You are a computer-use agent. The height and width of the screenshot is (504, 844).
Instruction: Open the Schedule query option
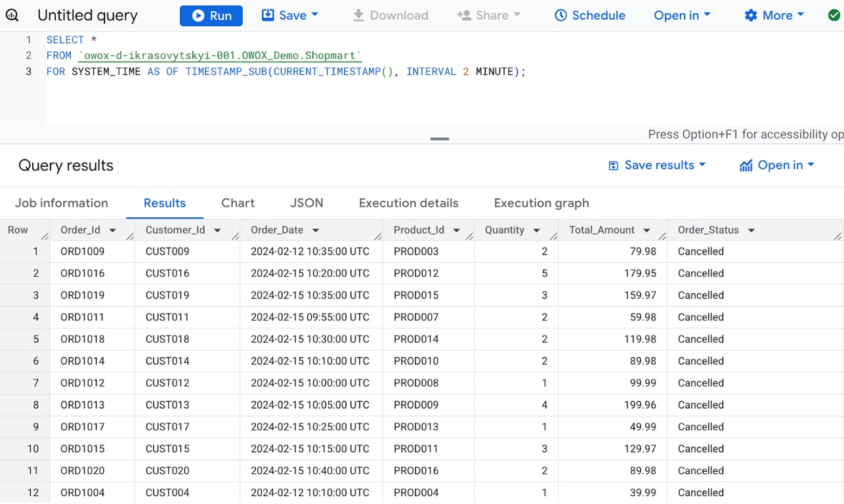(589, 15)
